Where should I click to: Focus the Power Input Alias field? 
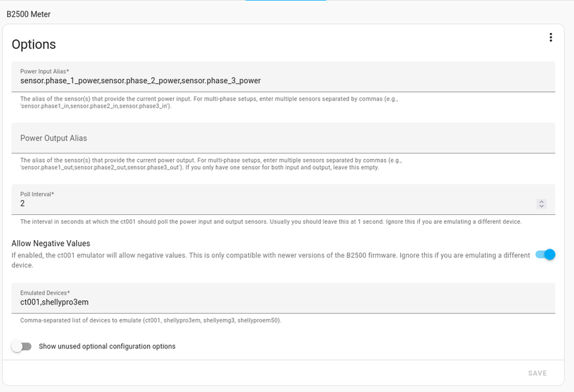click(x=283, y=77)
